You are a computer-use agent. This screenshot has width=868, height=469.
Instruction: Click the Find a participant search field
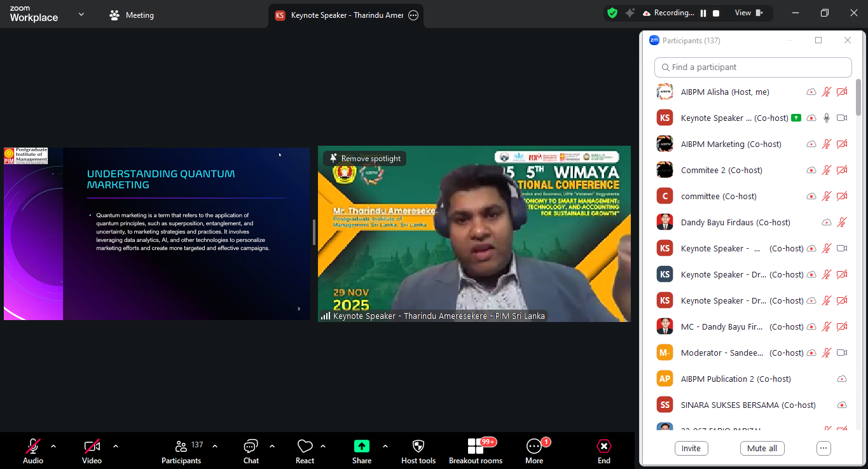click(x=753, y=67)
